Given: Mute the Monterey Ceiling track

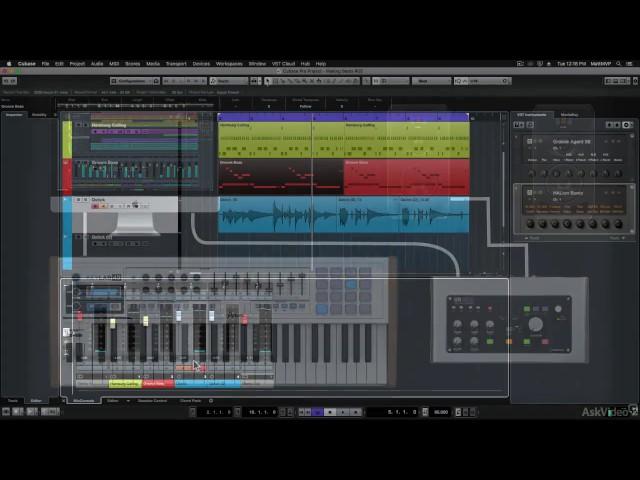Looking at the screenshot, I should coord(78,125).
